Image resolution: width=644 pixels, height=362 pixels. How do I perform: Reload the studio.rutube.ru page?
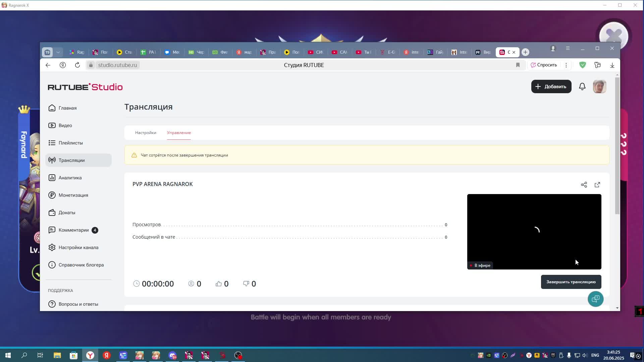[x=77, y=65]
